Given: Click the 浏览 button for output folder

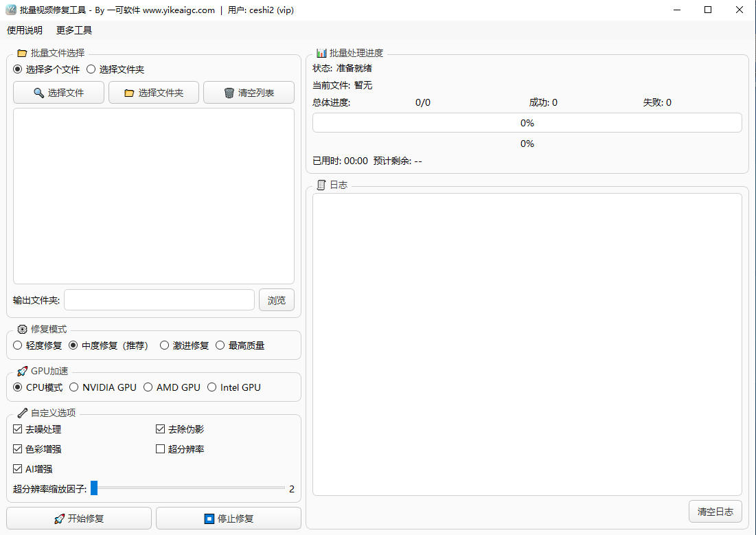Looking at the screenshot, I should click(277, 299).
